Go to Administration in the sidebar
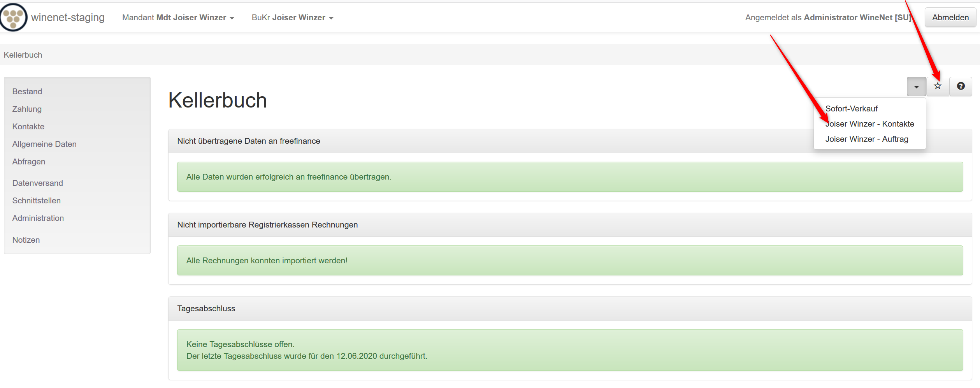Viewport: 980px width, 388px height. pyautogui.click(x=38, y=218)
